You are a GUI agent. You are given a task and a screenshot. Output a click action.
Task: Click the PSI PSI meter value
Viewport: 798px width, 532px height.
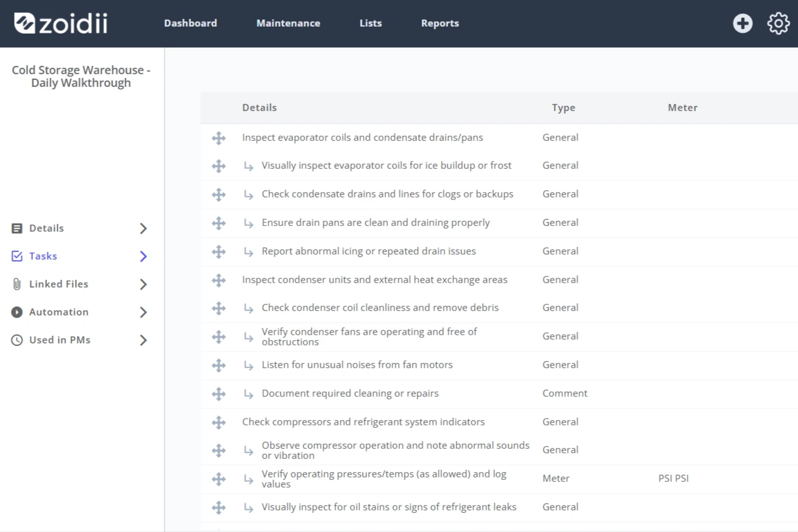[674, 479]
